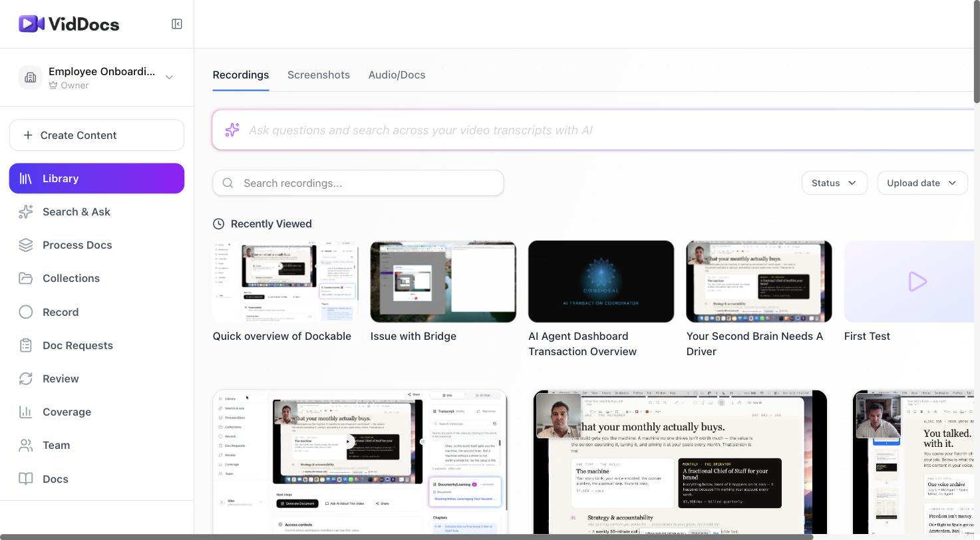This screenshot has height=540, width=980.
Task: Open the workspace switcher chevron
Action: pos(169,77)
